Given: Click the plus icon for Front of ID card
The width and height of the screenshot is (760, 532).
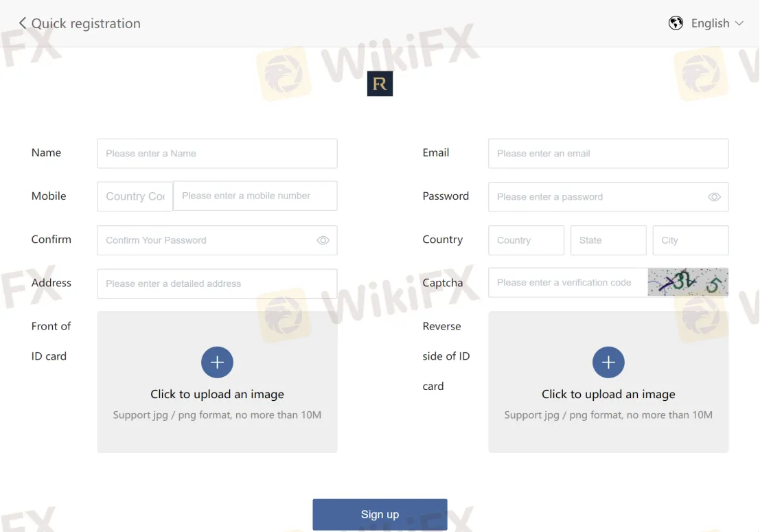Looking at the screenshot, I should tap(217, 362).
